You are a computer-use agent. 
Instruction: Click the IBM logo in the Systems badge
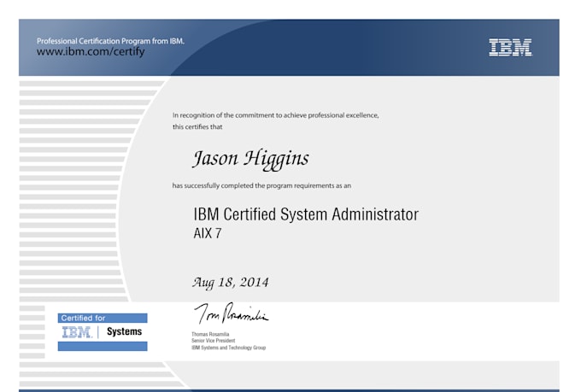[x=77, y=332]
